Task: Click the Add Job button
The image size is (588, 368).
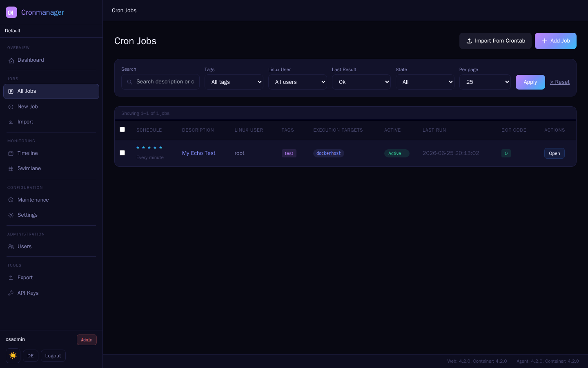Action: [556, 41]
